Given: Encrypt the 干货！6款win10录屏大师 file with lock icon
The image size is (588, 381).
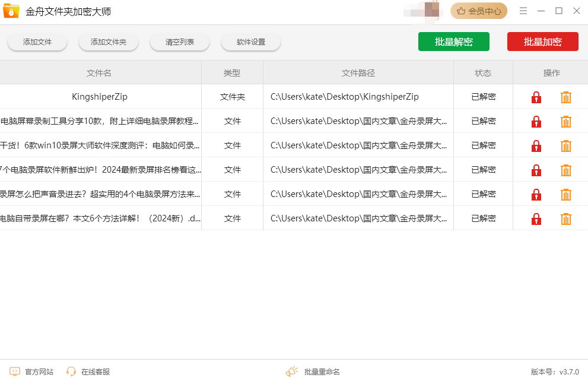Looking at the screenshot, I should 536,146.
